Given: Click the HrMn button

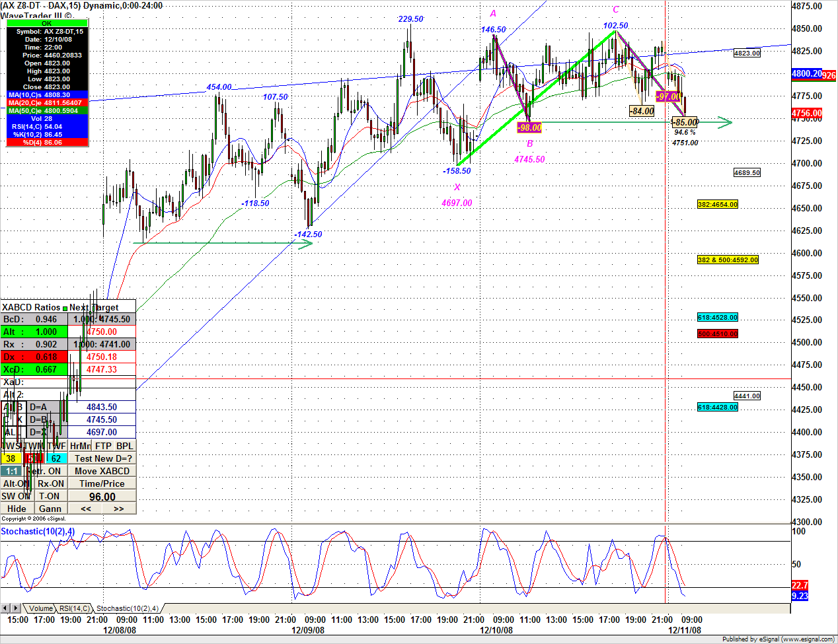Looking at the screenshot, I should coord(80,446).
